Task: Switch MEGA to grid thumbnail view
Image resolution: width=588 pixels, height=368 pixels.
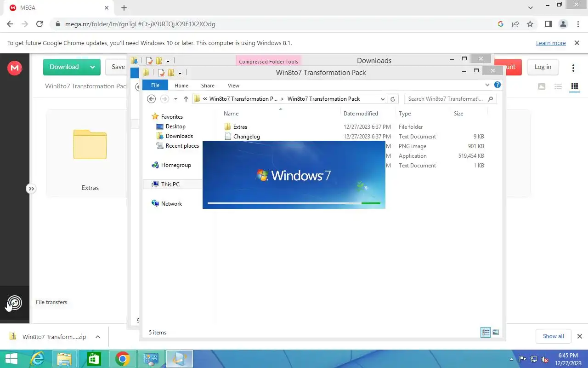Action: [x=574, y=86]
